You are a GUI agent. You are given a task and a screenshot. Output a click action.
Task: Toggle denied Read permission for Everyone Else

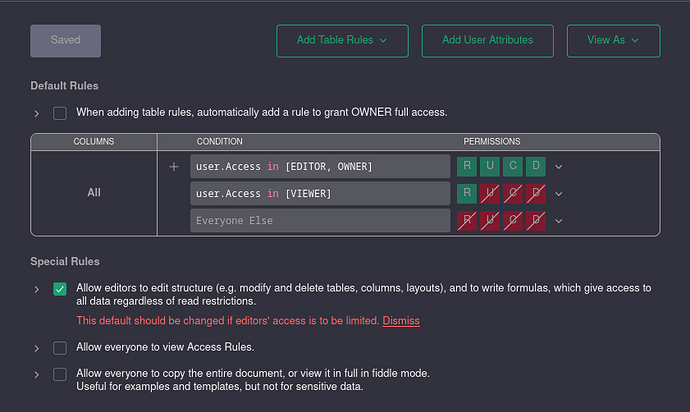[x=467, y=221]
